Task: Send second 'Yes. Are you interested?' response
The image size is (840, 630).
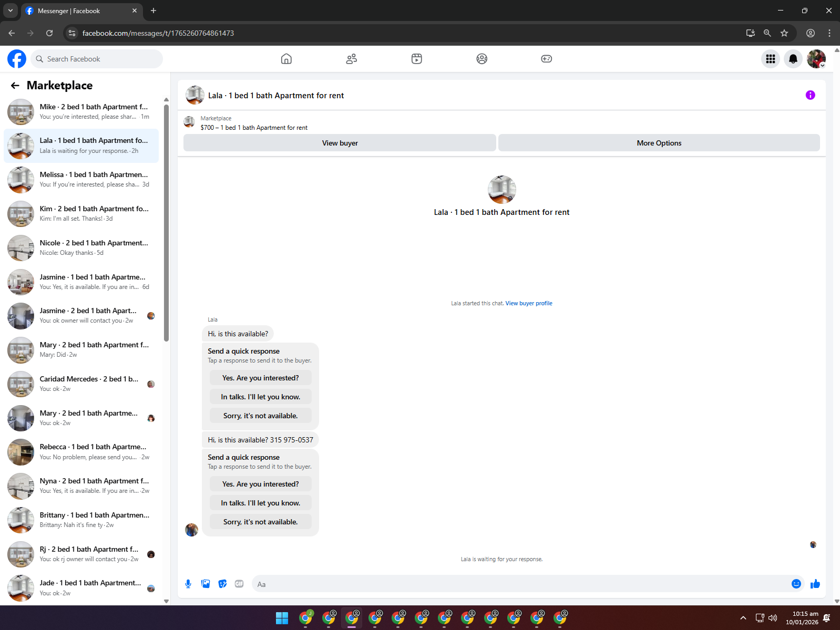Action: tap(261, 484)
